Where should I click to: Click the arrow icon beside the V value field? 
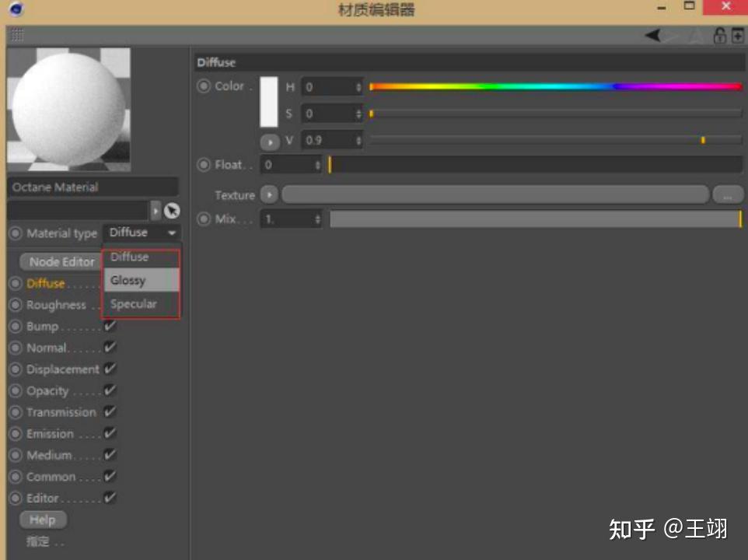[x=270, y=141]
